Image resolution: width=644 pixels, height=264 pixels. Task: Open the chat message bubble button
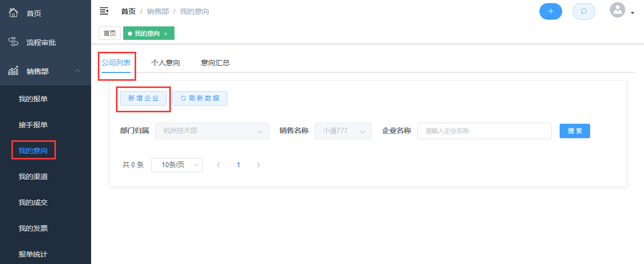(583, 11)
